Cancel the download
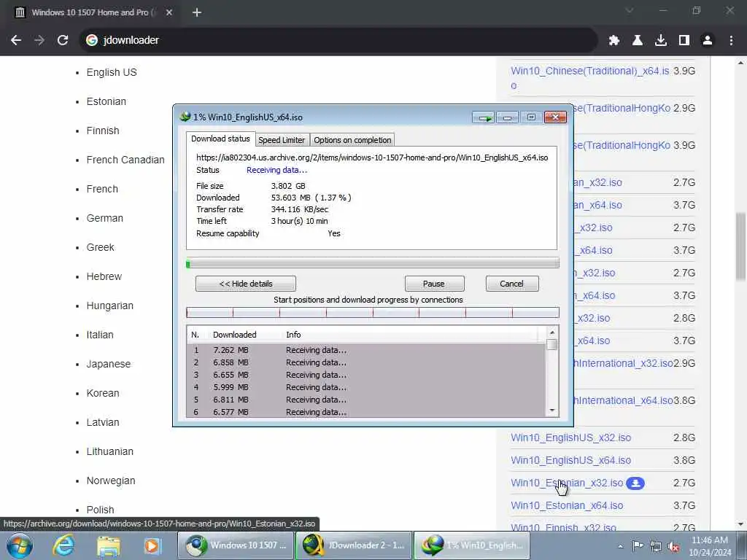The width and height of the screenshot is (747, 560). point(512,284)
